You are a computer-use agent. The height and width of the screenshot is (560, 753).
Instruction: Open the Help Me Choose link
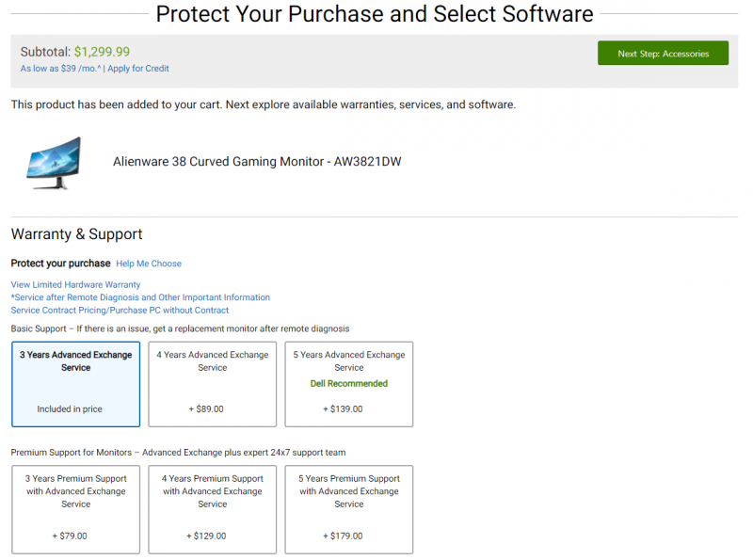tap(149, 264)
